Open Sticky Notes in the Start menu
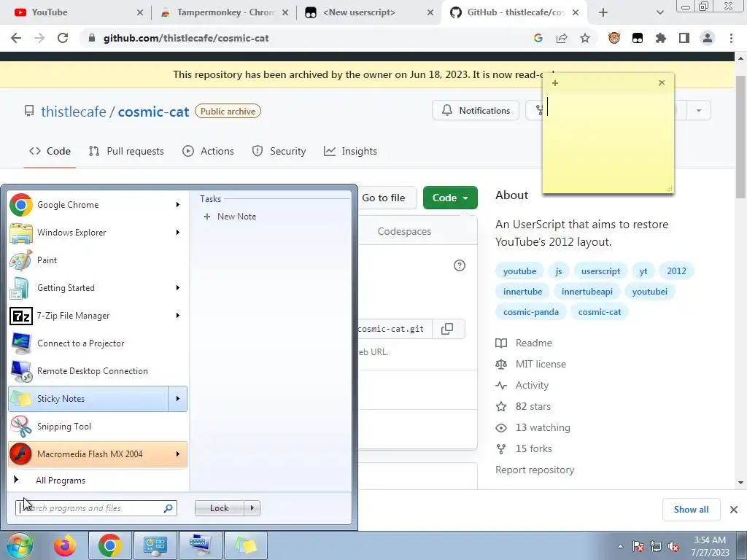 pos(88,399)
